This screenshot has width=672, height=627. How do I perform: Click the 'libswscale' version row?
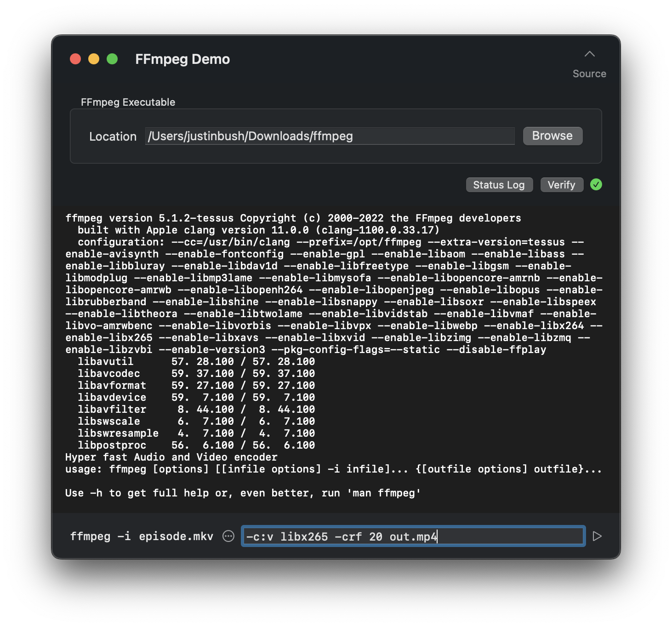(x=196, y=421)
